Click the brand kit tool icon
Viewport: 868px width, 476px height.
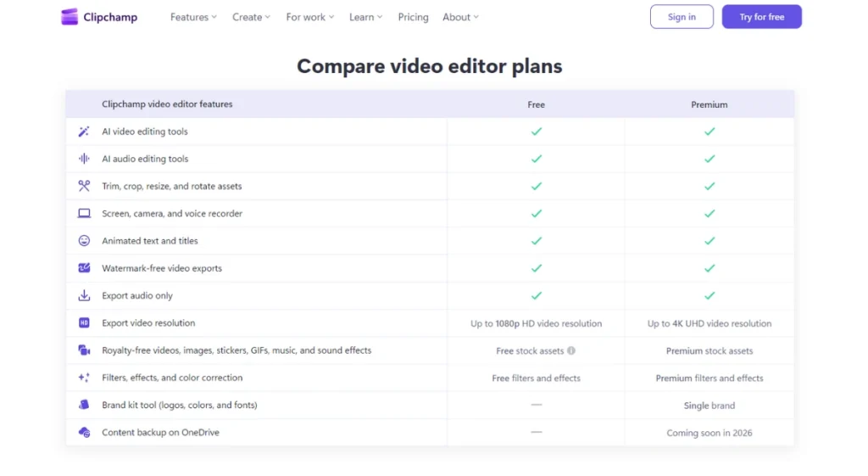click(x=84, y=405)
